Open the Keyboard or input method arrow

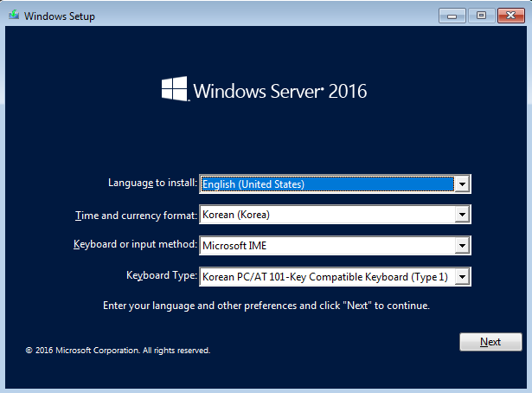coord(462,245)
